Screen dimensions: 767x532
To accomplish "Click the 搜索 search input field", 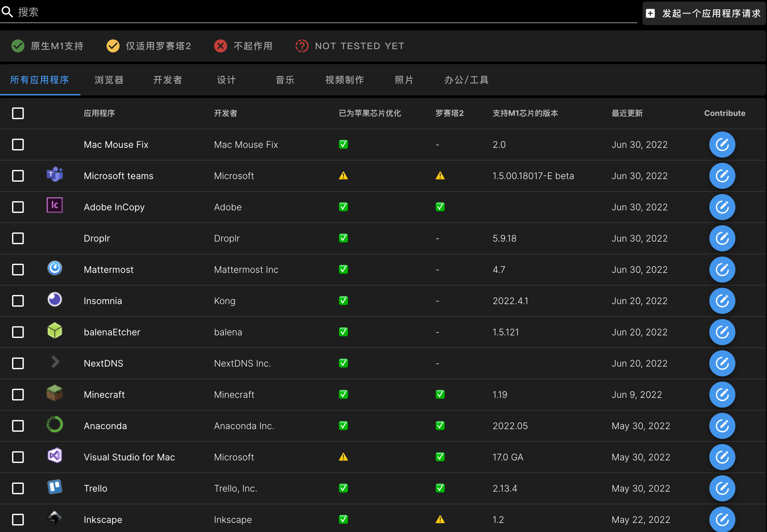I will click(327, 12).
